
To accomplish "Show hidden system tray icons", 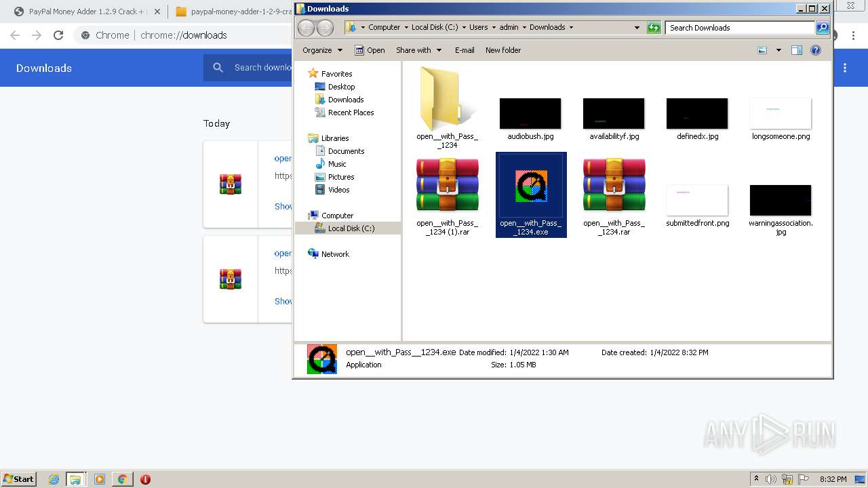I will [x=756, y=479].
